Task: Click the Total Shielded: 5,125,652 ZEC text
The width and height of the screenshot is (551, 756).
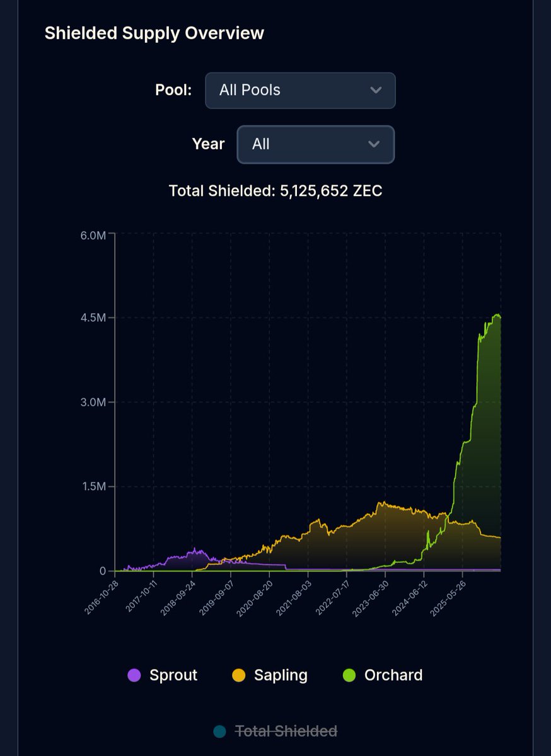Action: click(x=275, y=190)
